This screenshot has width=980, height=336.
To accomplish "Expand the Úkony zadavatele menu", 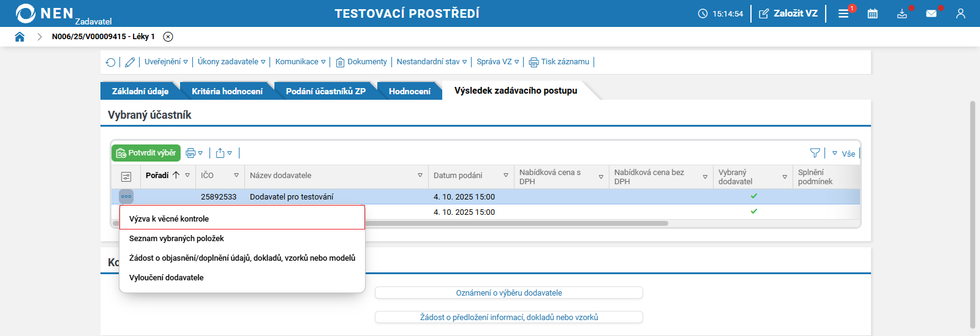I will point(232,62).
